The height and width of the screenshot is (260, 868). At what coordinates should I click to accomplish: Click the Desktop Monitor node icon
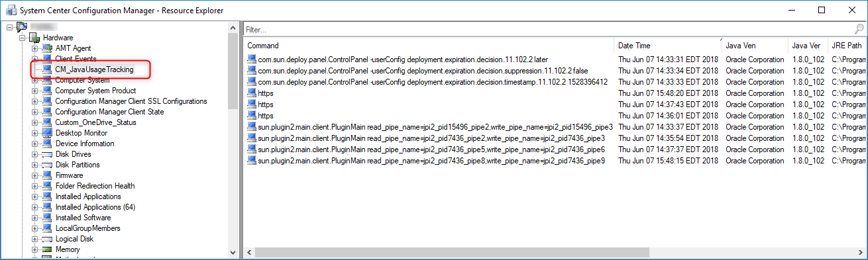tap(47, 133)
